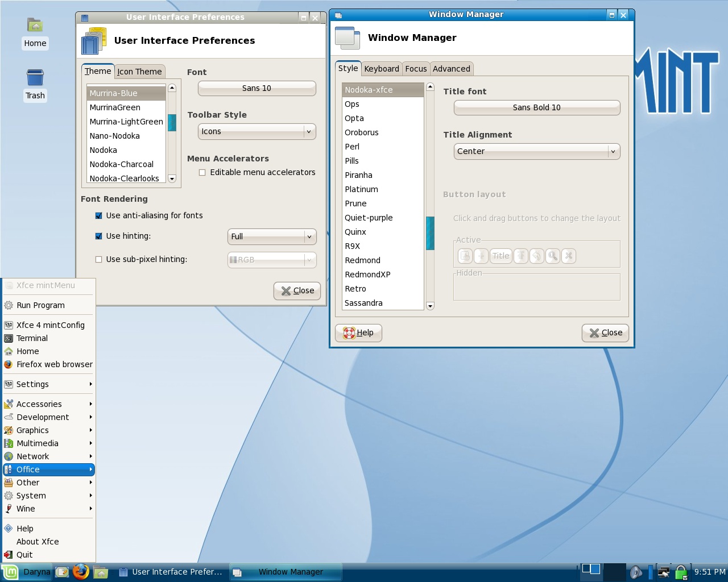Expand the Development submenu
Screen dimensions: 728x582
pos(48,417)
